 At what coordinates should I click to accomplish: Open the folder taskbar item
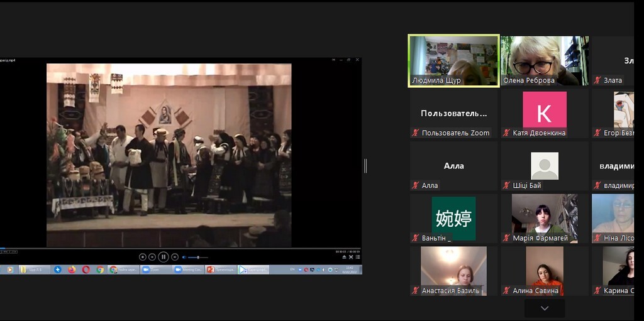[35, 269]
